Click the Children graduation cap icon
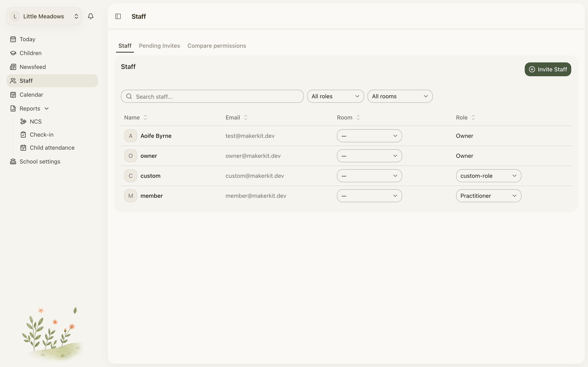The image size is (588, 367). (13, 53)
